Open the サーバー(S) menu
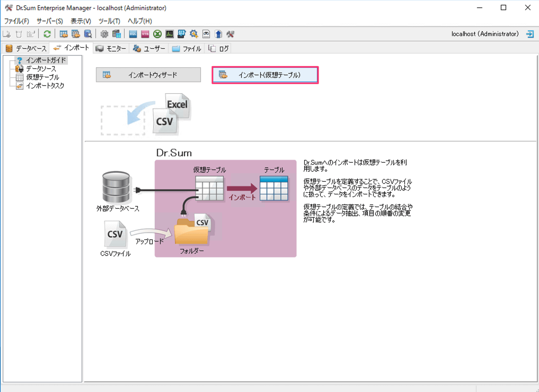 50,21
